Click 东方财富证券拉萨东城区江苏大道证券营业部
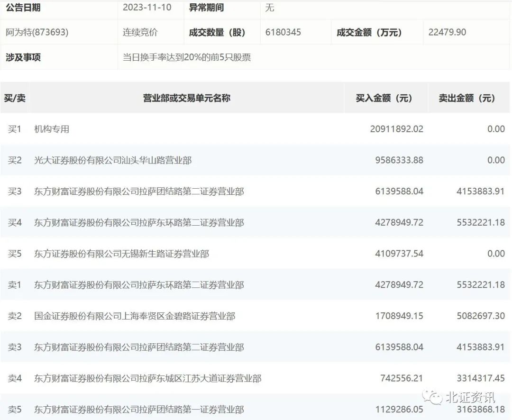512x420 pixels. (147, 378)
